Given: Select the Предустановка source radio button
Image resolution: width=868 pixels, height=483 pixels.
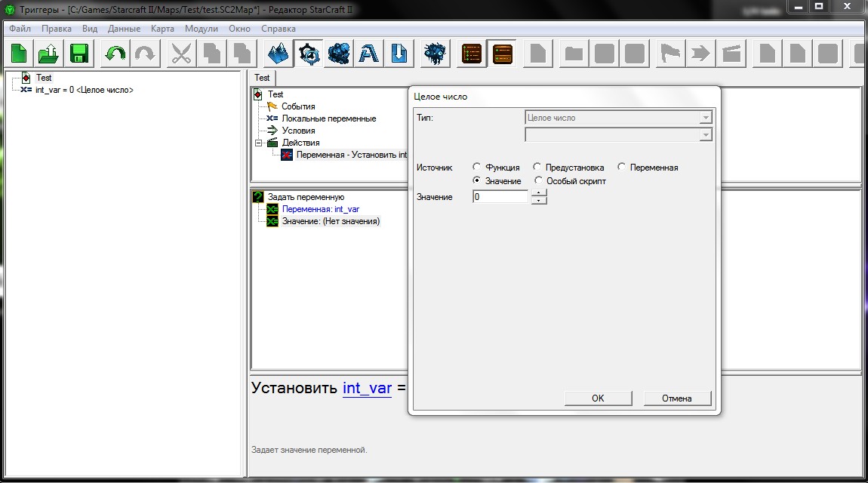Looking at the screenshot, I should point(537,167).
